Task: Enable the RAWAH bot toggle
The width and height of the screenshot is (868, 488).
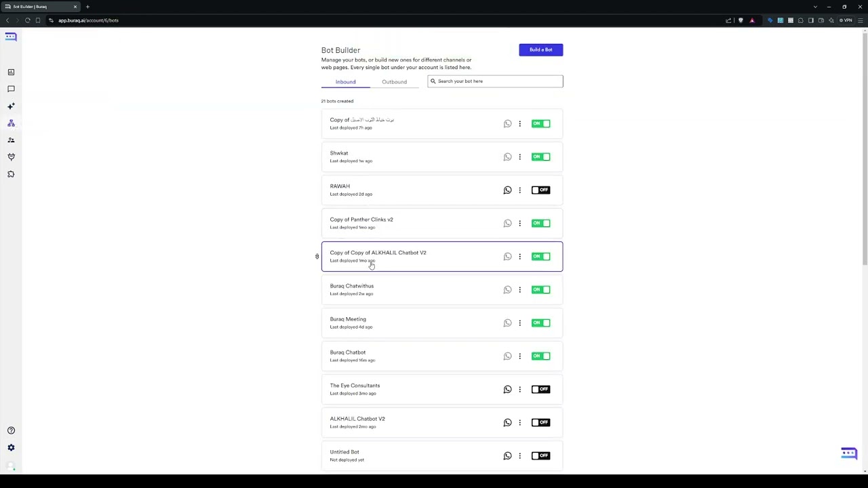Action: (540, 190)
